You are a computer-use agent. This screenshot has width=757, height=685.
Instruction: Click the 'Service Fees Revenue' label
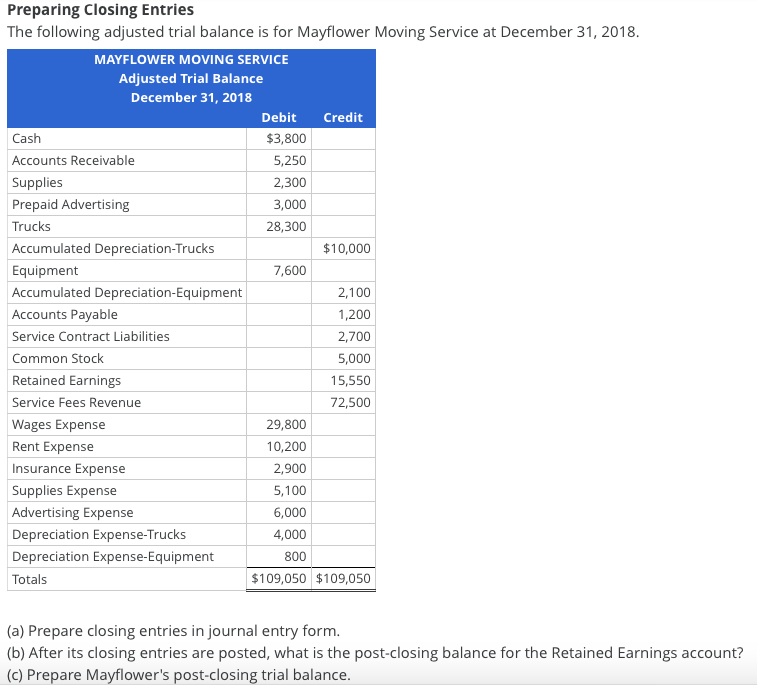click(76, 403)
